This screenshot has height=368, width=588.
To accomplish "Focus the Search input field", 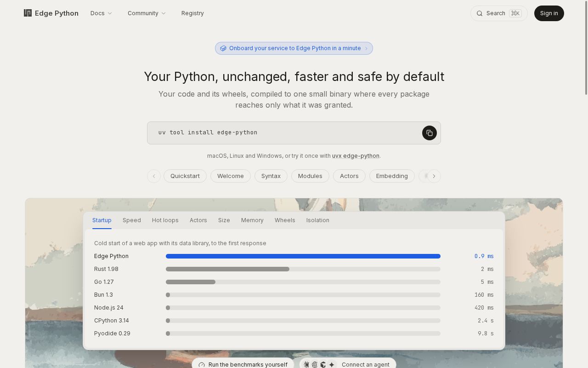I will pyautogui.click(x=499, y=13).
